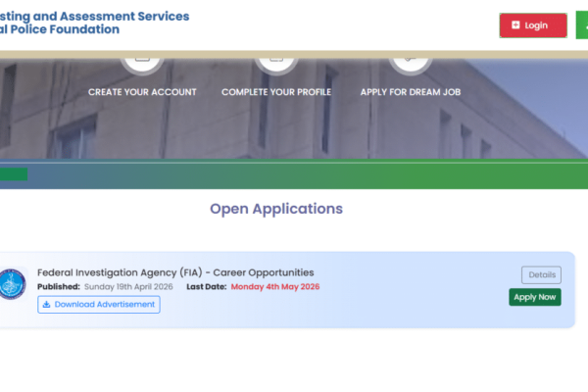
Task: Click the red Login button
Action: point(533,25)
